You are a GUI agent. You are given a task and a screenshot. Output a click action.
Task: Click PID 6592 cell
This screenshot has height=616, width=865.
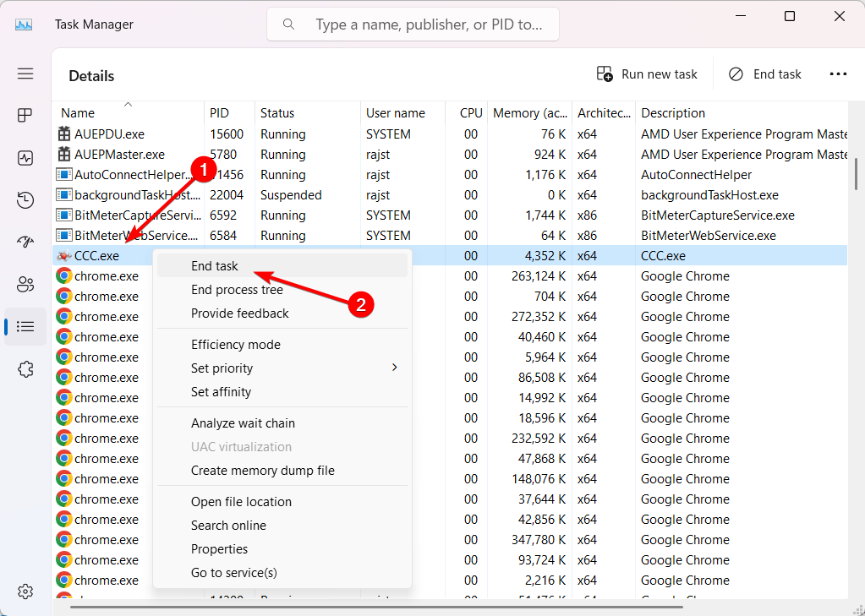click(x=223, y=215)
